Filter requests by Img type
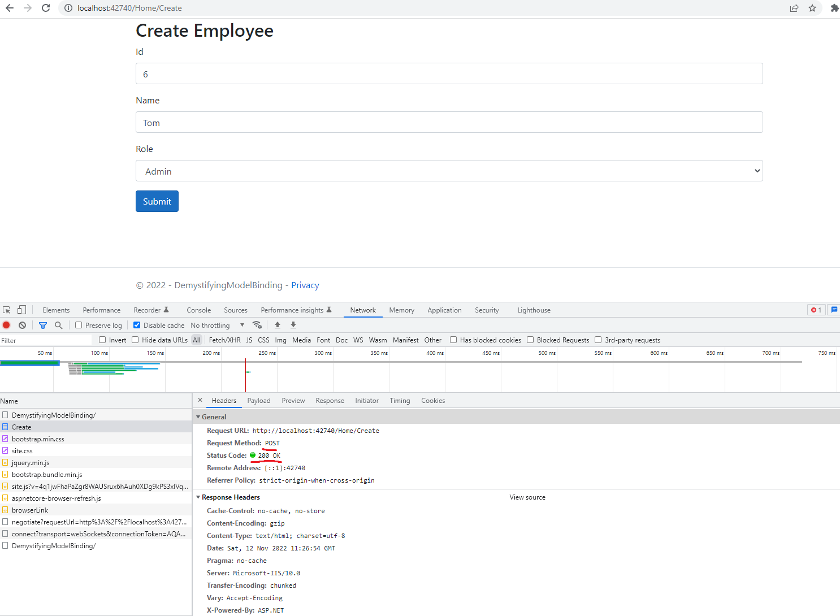This screenshot has width=840, height=616. pos(280,340)
